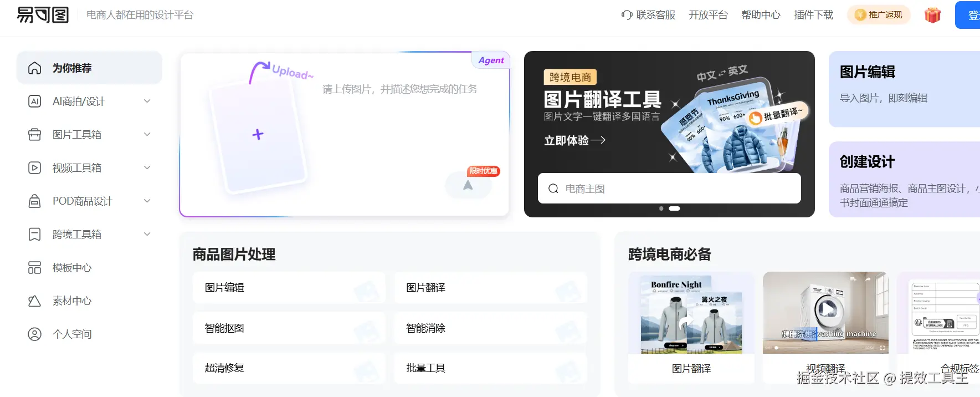Click the toolbox icon beside 图片工具箱
The image size is (980, 397).
point(34,135)
